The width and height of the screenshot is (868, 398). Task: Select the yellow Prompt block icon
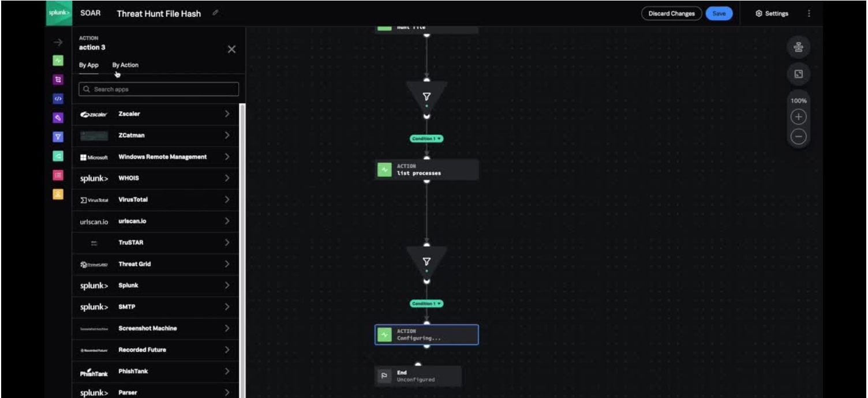58,194
